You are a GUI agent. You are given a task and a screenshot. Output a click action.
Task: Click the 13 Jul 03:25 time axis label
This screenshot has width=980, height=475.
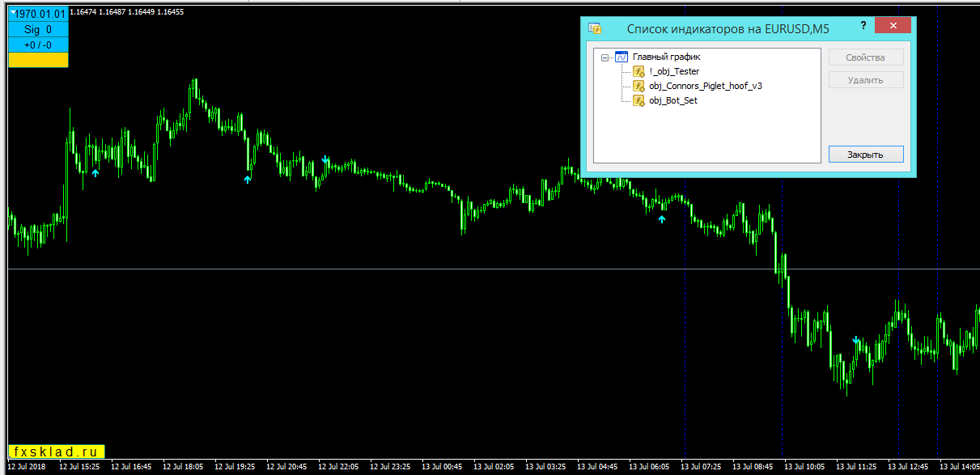[545, 467]
